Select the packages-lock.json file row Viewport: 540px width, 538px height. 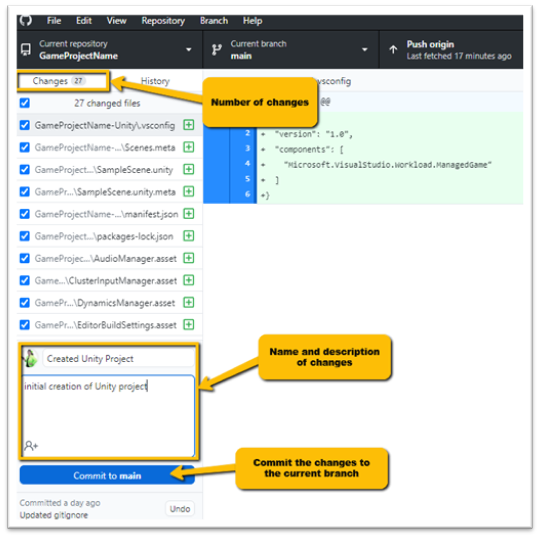(x=110, y=236)
